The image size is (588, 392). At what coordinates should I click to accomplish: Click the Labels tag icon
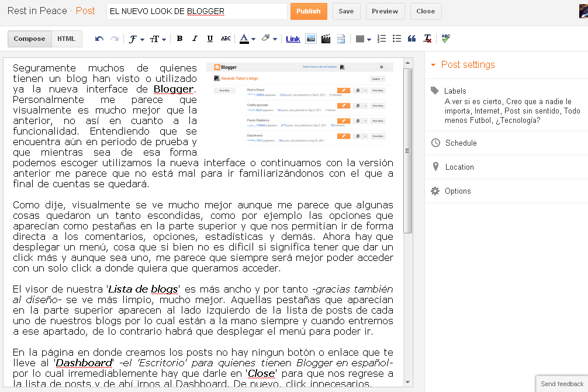tap(435, 91)
